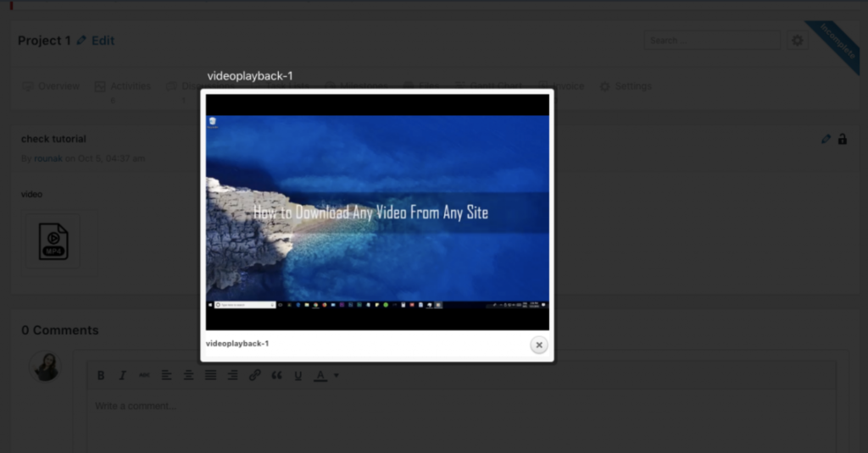This screenshot has height=453, width=868.
Task: Toggle underline in comment editor
Action: [298, 376]
